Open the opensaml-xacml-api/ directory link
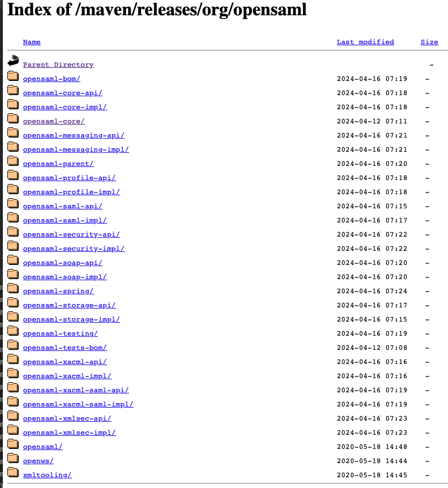The image size is (448, 488). 65,362
